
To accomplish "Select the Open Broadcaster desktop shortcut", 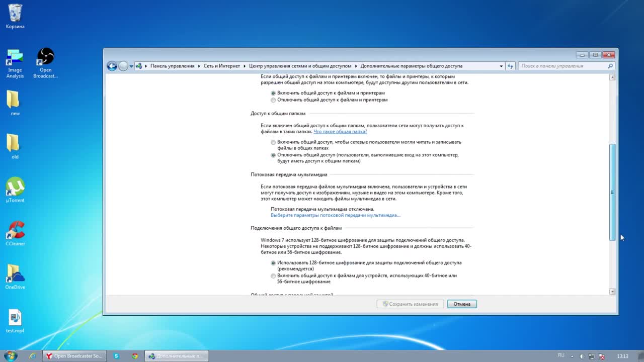I will 45,63.
